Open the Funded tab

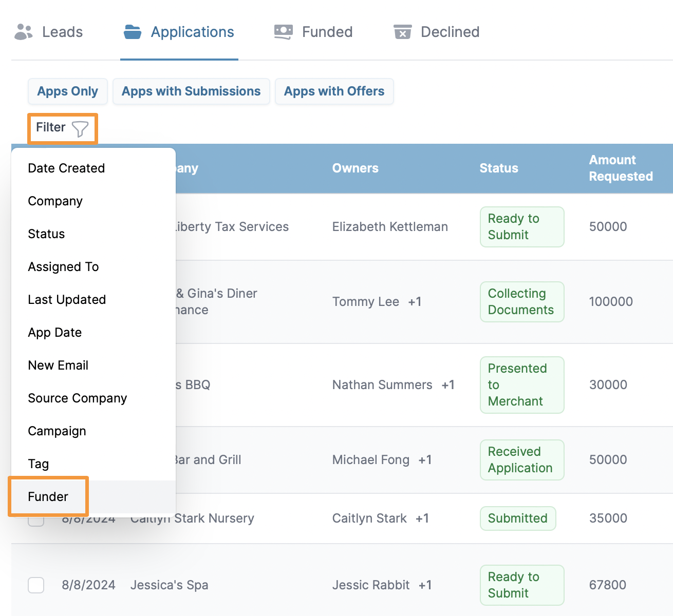pos(314,32)
